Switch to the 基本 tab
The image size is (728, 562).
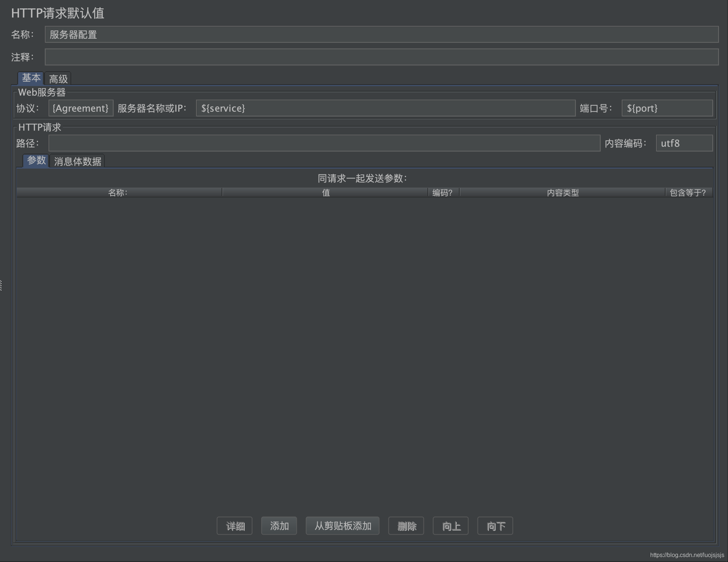coord(31,78)
